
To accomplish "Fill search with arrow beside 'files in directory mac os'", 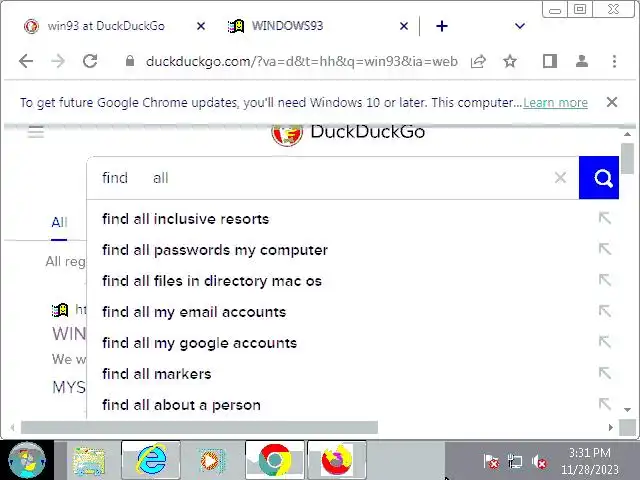I will [605, 280].
